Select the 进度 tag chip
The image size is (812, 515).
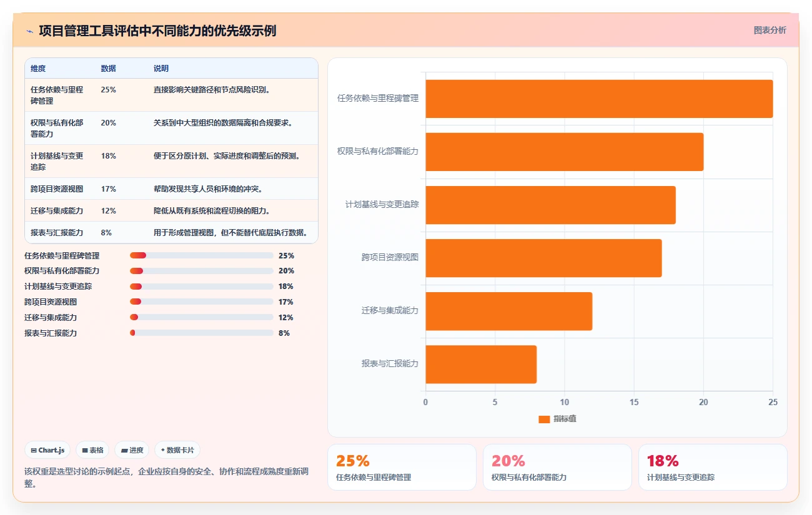point(132,450)
